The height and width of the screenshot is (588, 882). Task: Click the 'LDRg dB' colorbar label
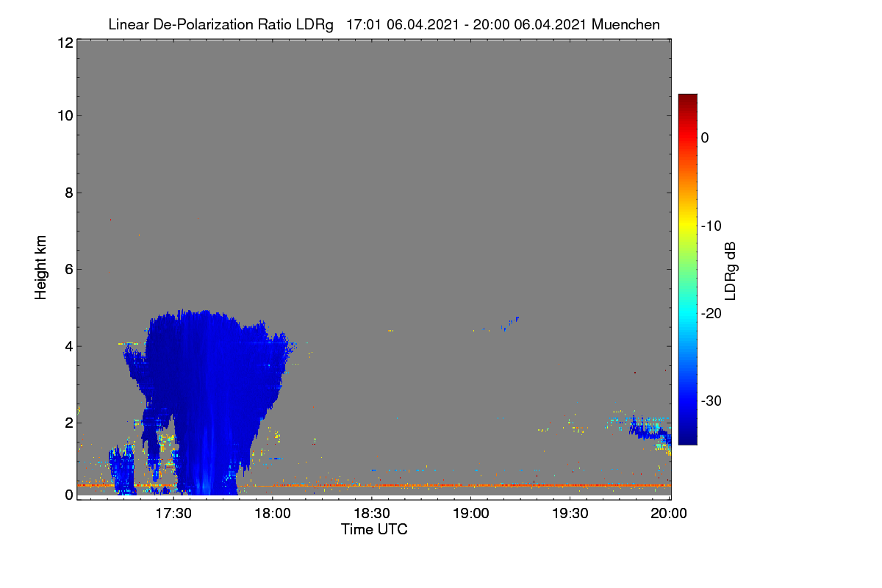tap(731, 270)
